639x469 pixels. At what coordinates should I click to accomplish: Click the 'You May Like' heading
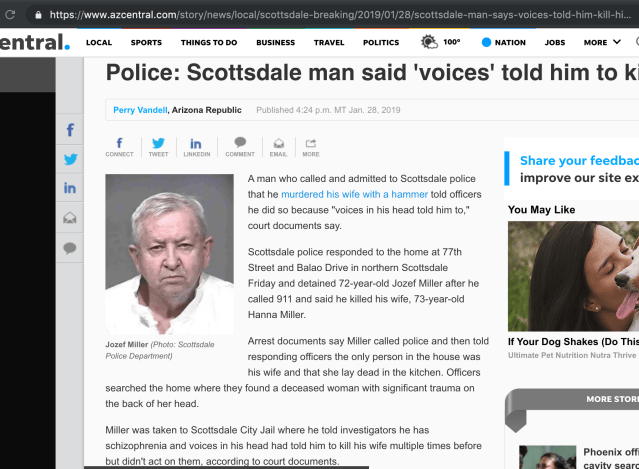[x=541, y=210]
